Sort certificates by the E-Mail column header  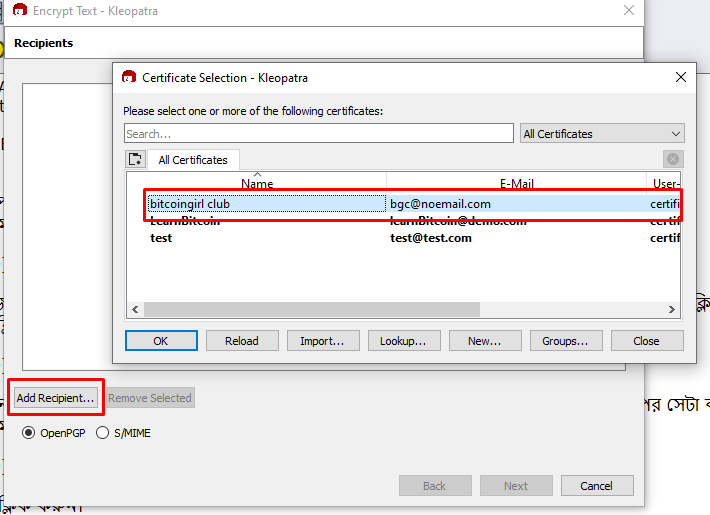pyautogui.click(x=516, y=183)
